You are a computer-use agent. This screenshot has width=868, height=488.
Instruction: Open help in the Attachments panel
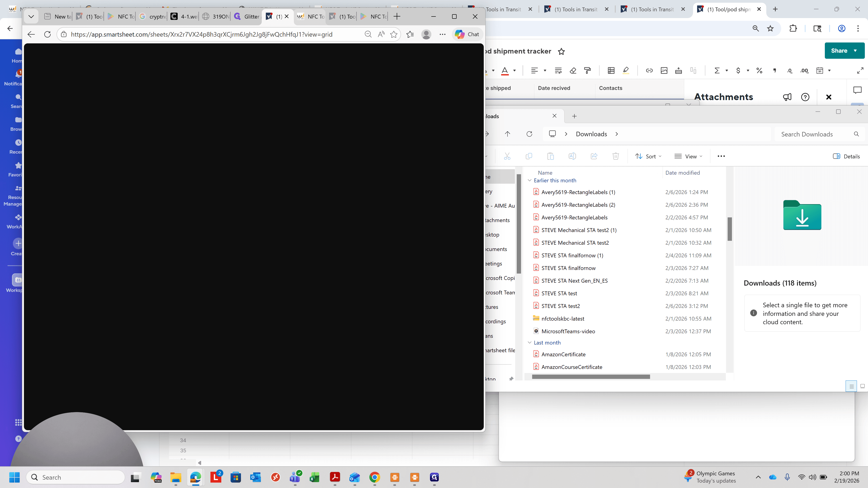click(x=805, y=97)
